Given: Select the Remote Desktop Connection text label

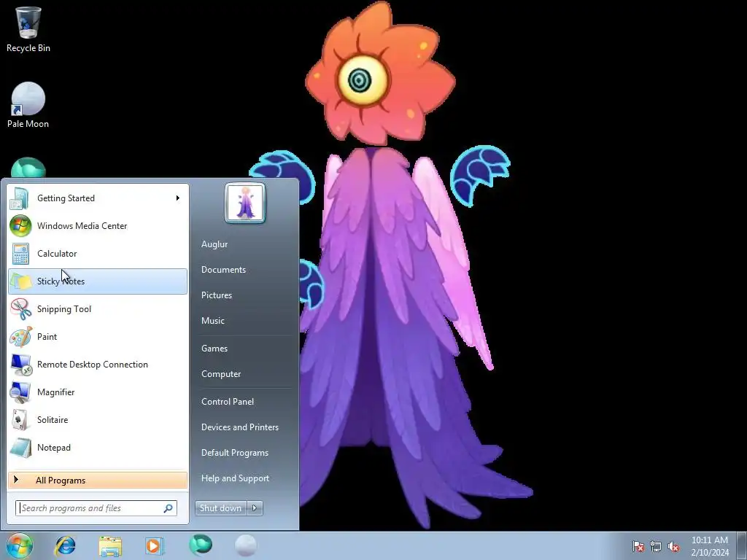Looking at the screenshot, I should (x=93, y=365).
